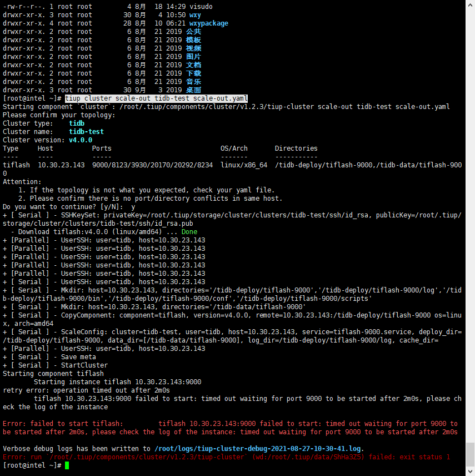Screen dimensions: 475x476
Task: Click the wxy directory name
Action: coord(195,15)
